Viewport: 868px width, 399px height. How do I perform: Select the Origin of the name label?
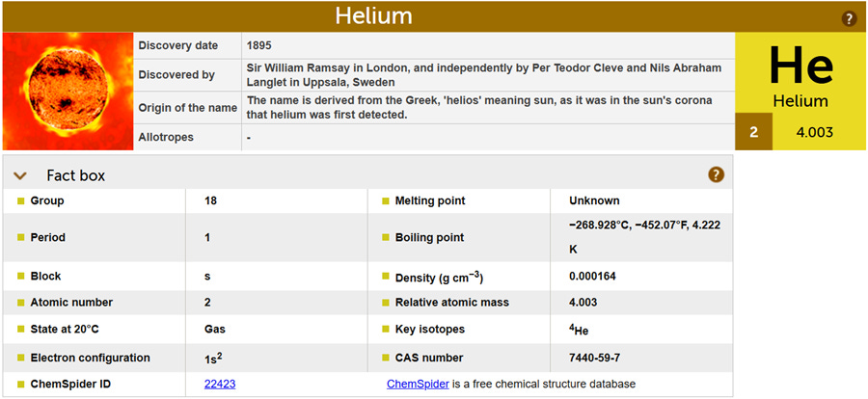(x=188, y=108)
